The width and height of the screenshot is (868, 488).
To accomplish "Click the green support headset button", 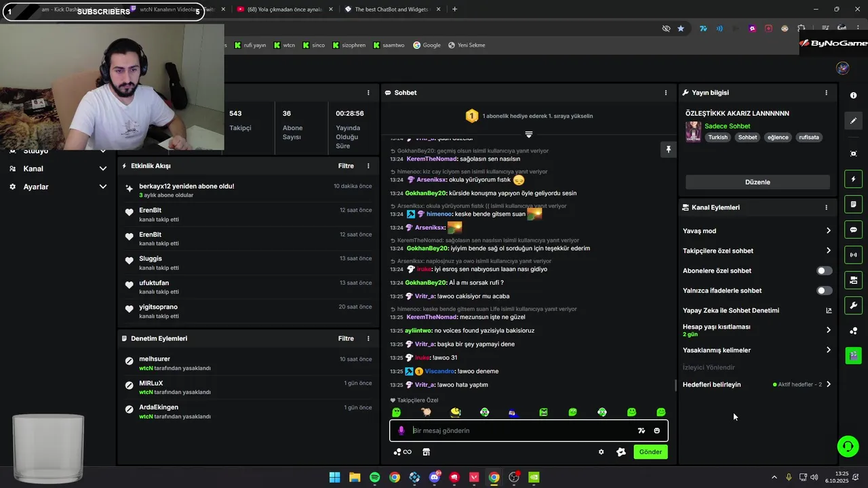I will pyautogui.click(x=847, y=446).
